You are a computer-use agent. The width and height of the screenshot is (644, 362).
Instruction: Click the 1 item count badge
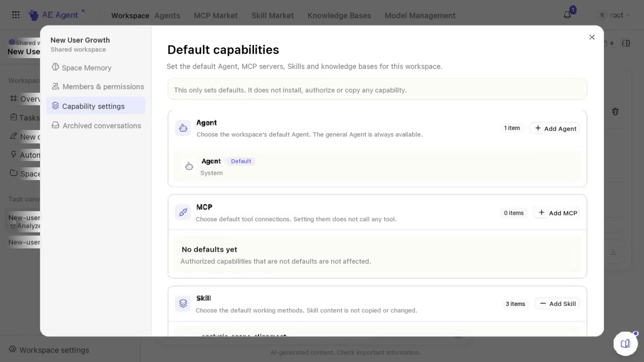512,128
